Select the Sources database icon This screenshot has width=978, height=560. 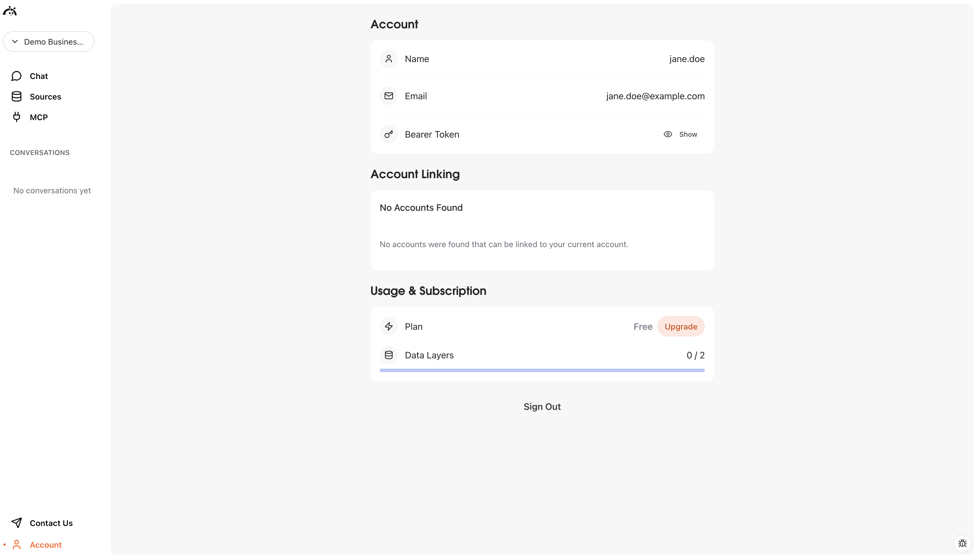coord(16,96)
